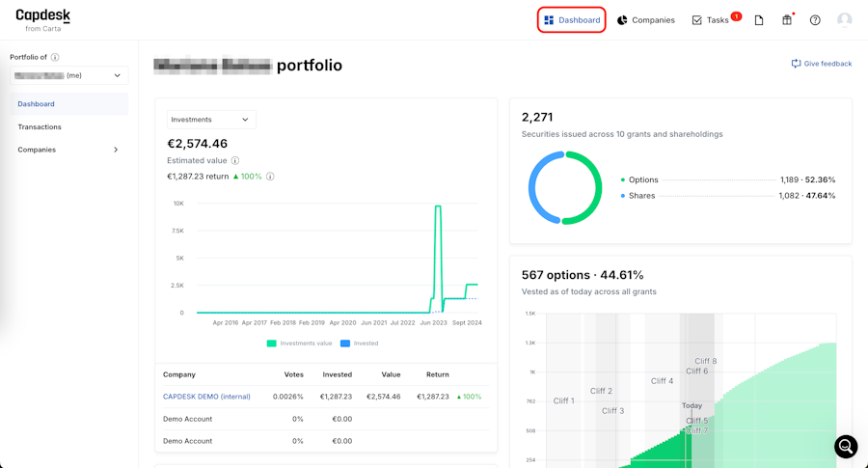Viewport: 868px width, 468px height.
Task: Click the info icon next to Estimated value
Action: pos(235,161)
